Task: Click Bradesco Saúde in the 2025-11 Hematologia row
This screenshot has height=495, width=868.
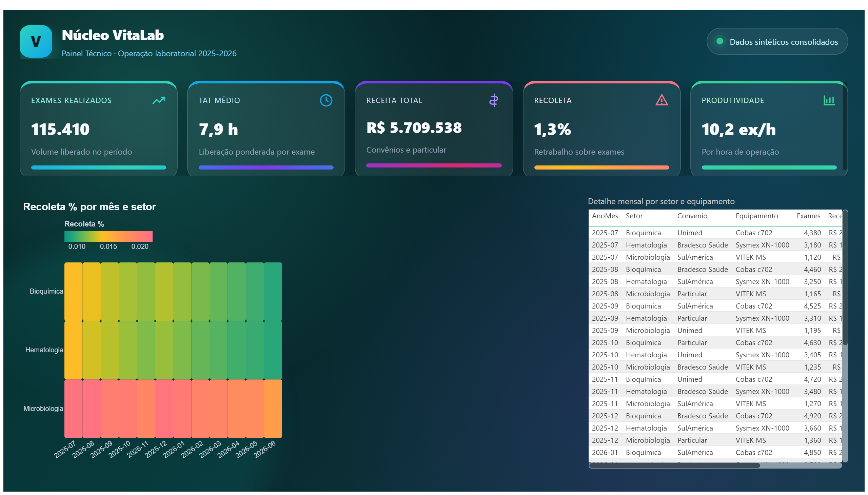Action: point(702,392)
